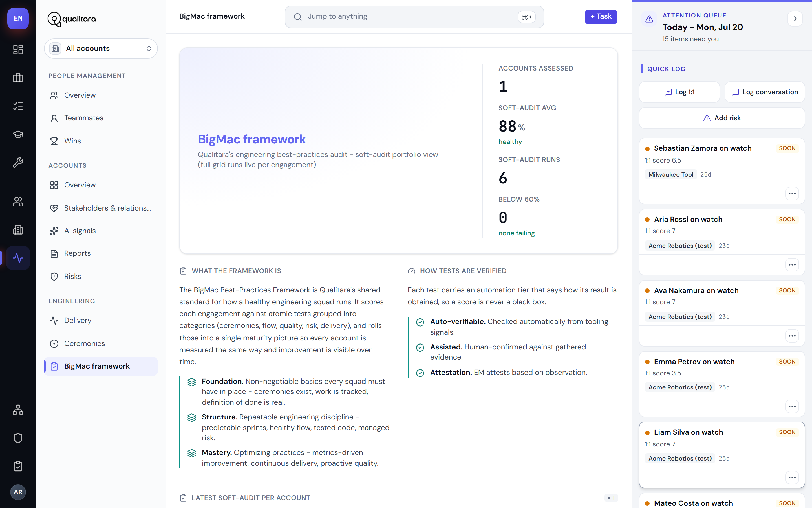Viewport: 812px width, 508px height.
Task: Open Delivery page
Action: [x=101, y=321]
